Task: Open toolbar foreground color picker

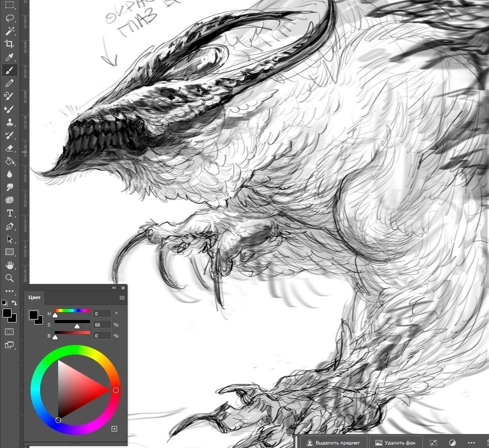Action: (x=6, y=313)
